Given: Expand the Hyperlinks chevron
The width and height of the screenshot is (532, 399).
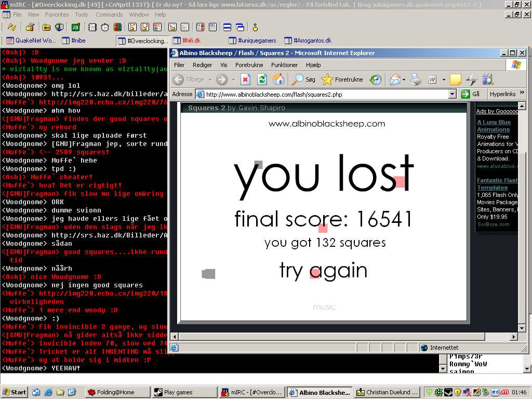Looking at the screenshot, I should [x=522, y=92].
